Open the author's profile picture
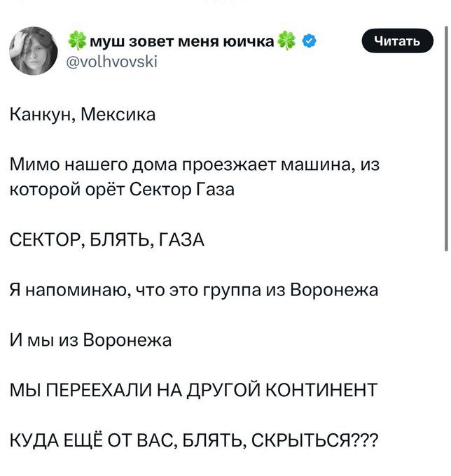Viewport: 451px width, 476px height. (x=34, y=52)
